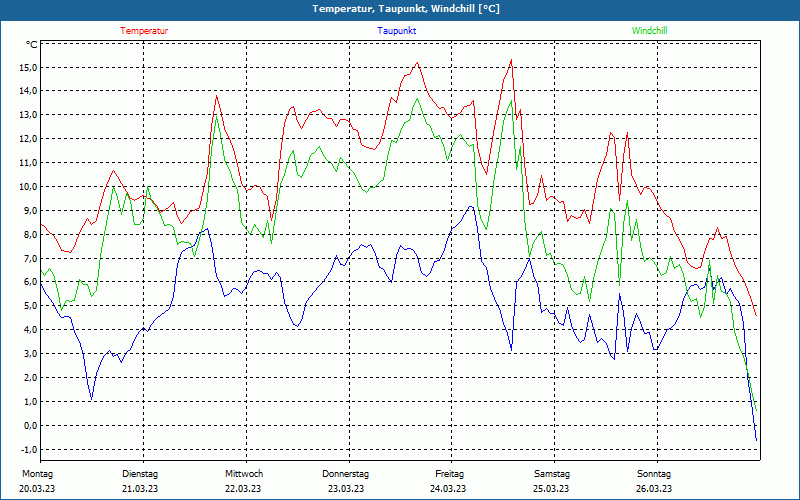Click the 6,0 y-axis value
800x500 pixels.
tap(30, 282)
